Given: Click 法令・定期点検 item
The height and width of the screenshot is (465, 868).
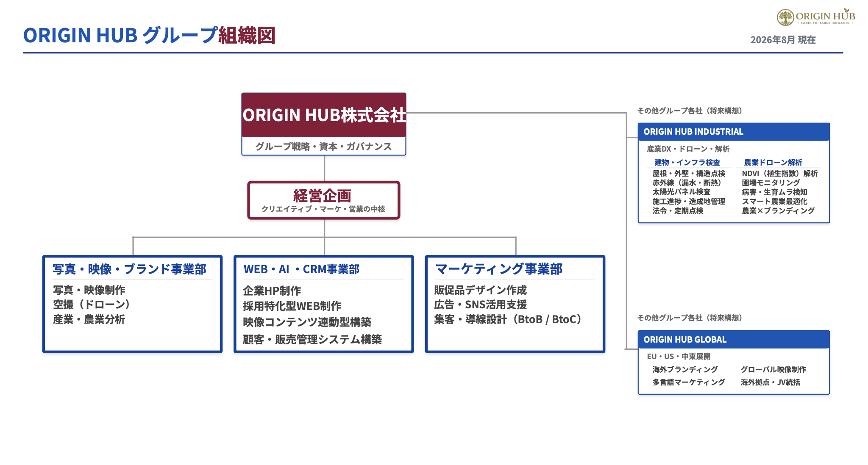Looking at the screenshot, I should point(678,211).
